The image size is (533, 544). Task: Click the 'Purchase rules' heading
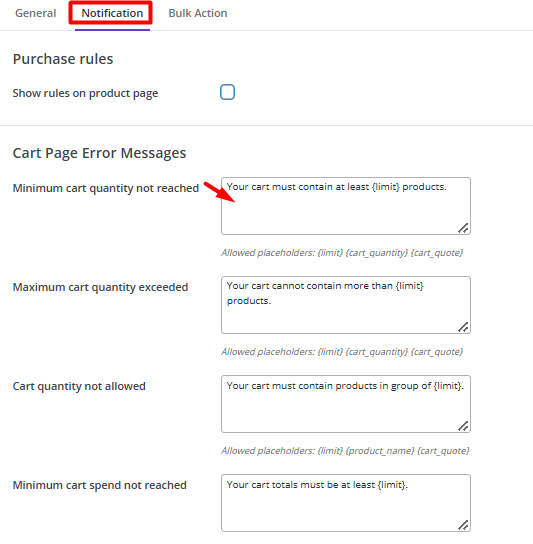click(63, 59)
